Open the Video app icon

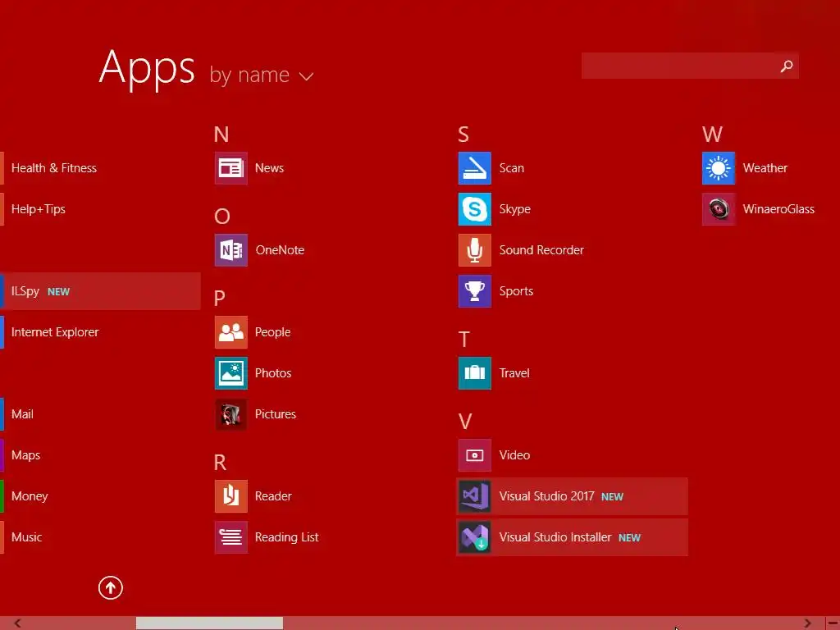coord(475,455)
